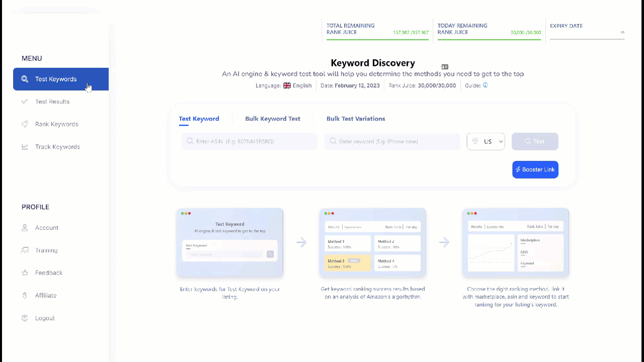The width and height of the screenshot is (644, 362).
Task: Switch to the Bulk Keyword Test tab
Action: (273, 119)
